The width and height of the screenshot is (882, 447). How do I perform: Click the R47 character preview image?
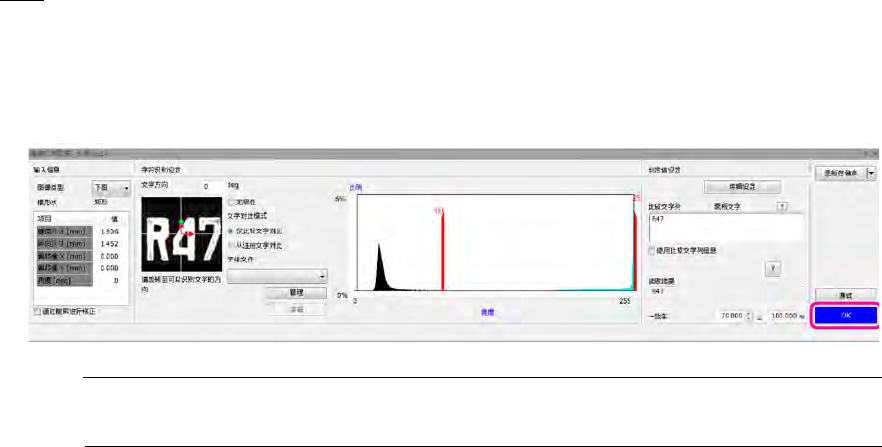coord(182,234)
